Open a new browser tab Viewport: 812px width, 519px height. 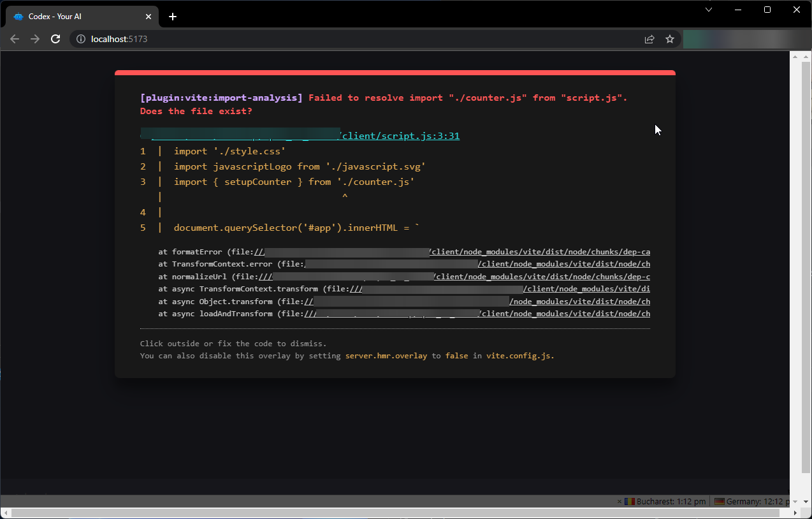[x=173, y=17]
